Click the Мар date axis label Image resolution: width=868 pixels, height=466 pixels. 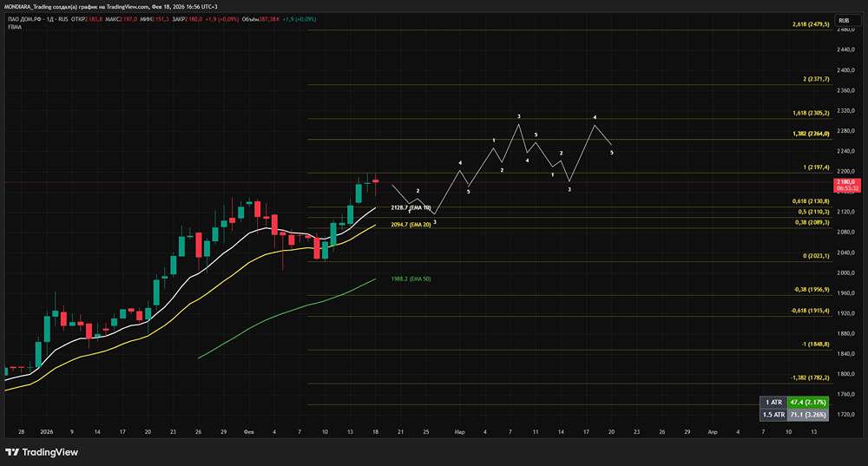459,432
